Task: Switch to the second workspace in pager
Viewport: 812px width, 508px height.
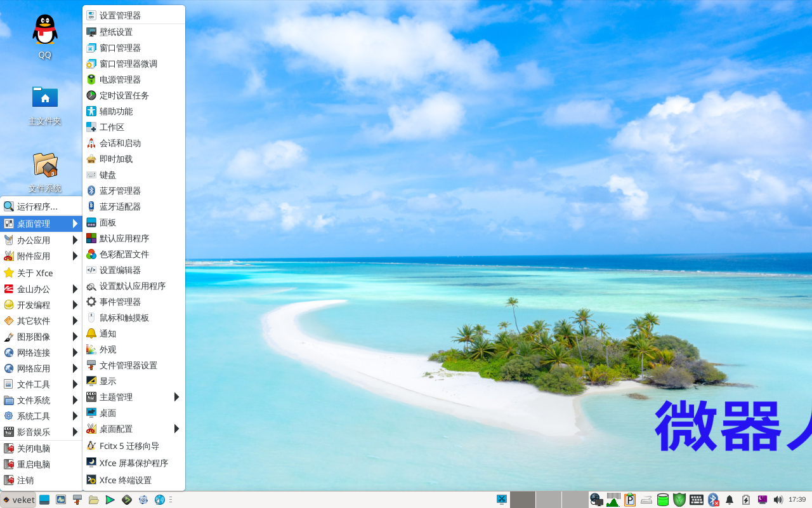Action: 549,500
